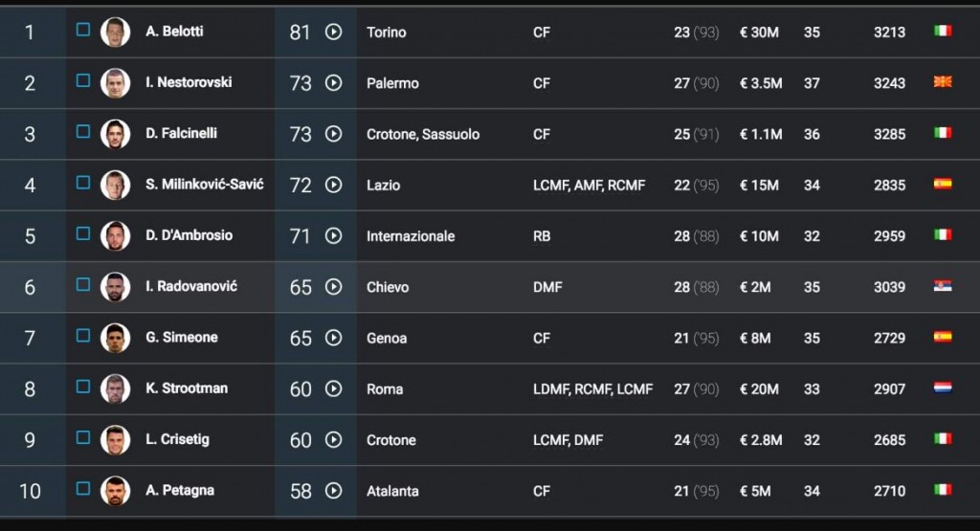Click D. Falcinelli's avatar photo
This screenshot has height=531, width=980.
coord(115,134)
